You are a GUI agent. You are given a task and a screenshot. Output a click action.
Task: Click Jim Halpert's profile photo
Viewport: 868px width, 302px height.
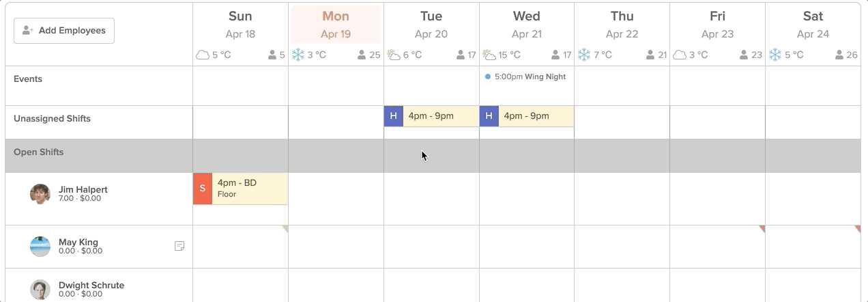click(x=40, y=194)
